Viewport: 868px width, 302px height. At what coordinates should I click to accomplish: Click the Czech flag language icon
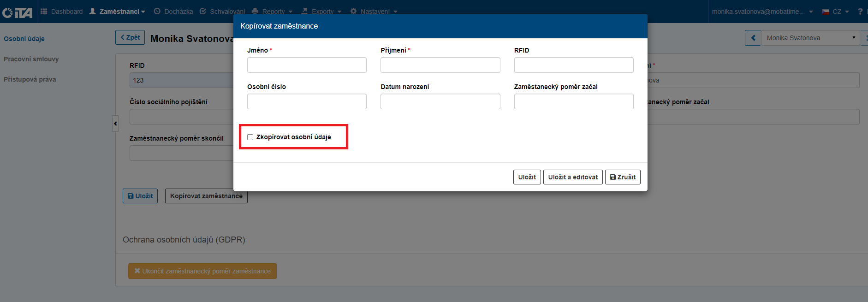[x=826, y=12]
